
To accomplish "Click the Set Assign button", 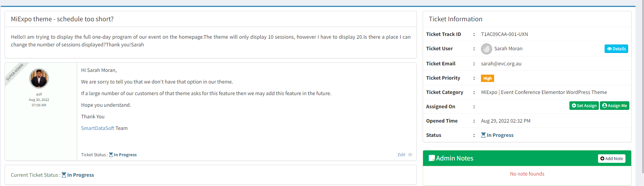I will point(584,106).
